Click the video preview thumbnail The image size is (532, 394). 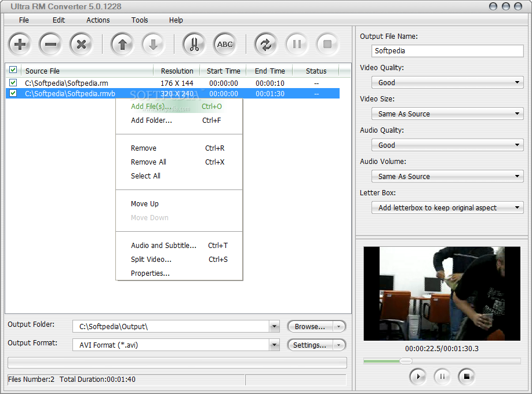pos(442,294)
